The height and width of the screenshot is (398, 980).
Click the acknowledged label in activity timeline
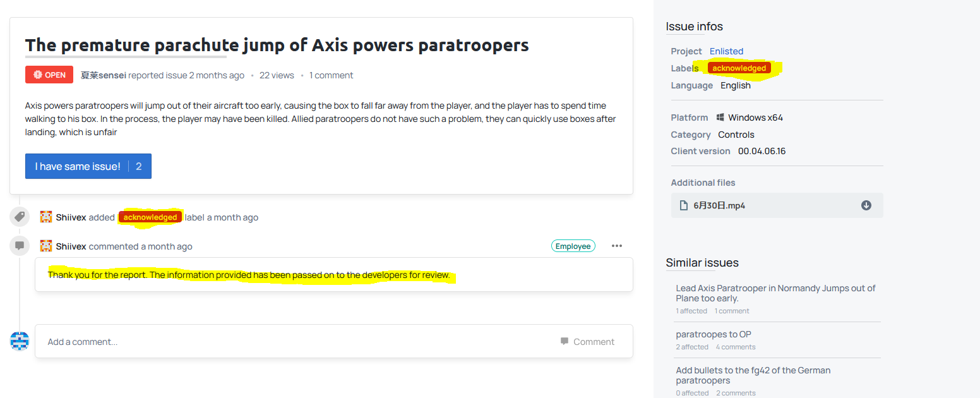[x=150, y=217]
